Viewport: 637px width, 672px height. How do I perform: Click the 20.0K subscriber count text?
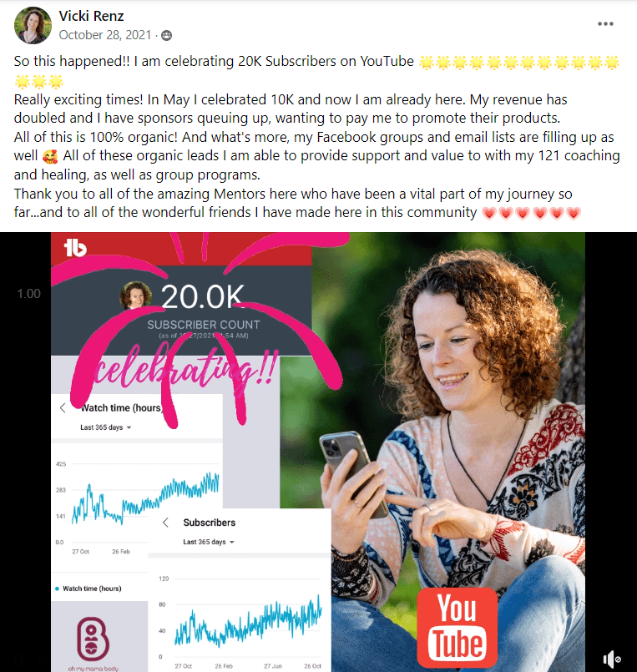point(202,296)
